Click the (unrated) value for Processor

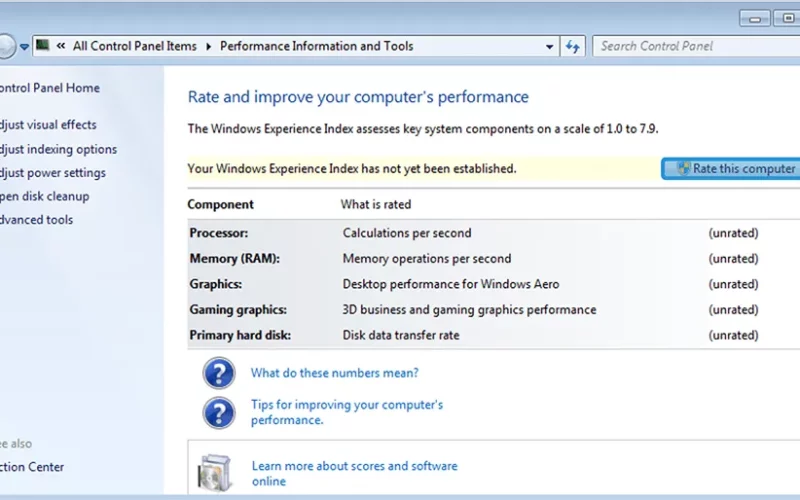(x=734, y=233)
